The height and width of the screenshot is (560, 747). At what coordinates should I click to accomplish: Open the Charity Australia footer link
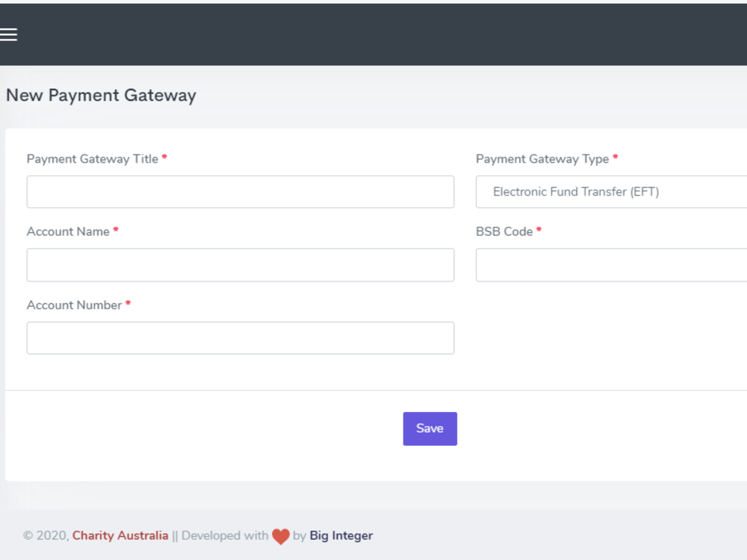click(x=120, y=535)
